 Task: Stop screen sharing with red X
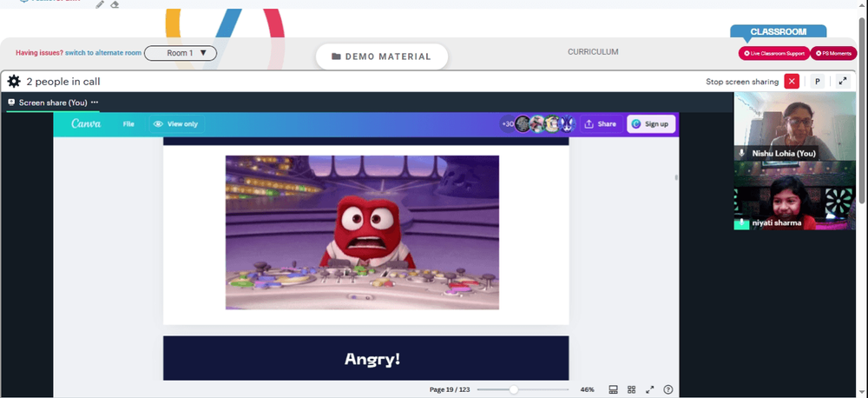(x=792, y=82)
